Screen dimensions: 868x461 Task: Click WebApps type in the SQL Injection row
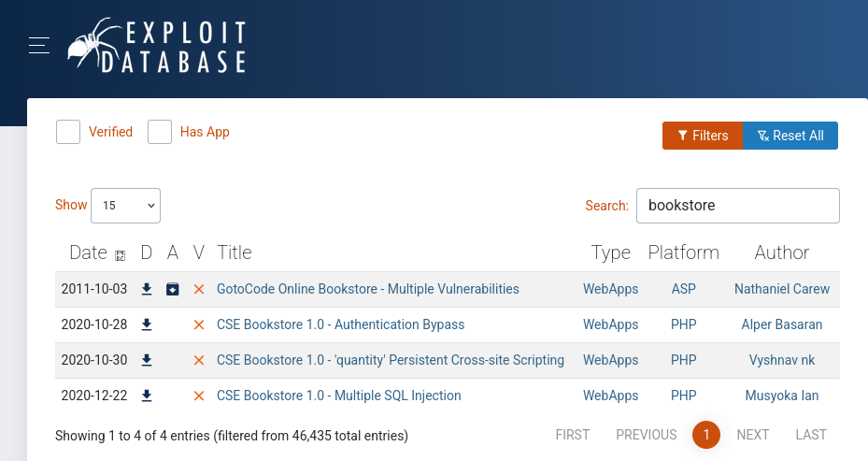click(x=610, y=396)
